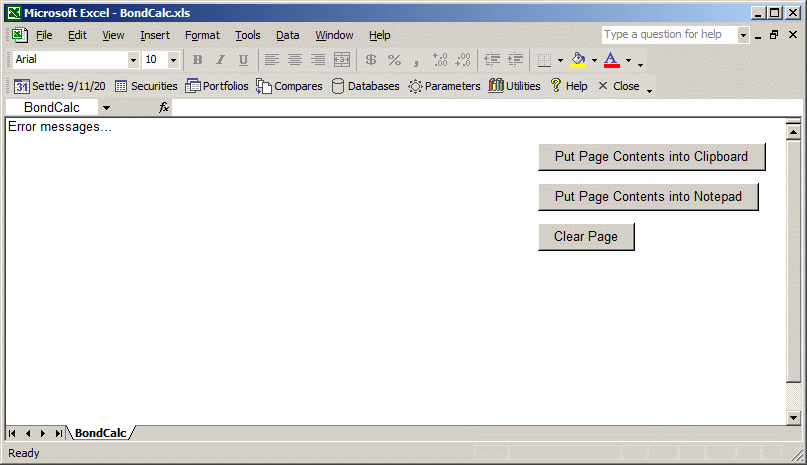The image size is (807, 465).
Task: Open the Securities toolbar item
Action: point(146,86)
